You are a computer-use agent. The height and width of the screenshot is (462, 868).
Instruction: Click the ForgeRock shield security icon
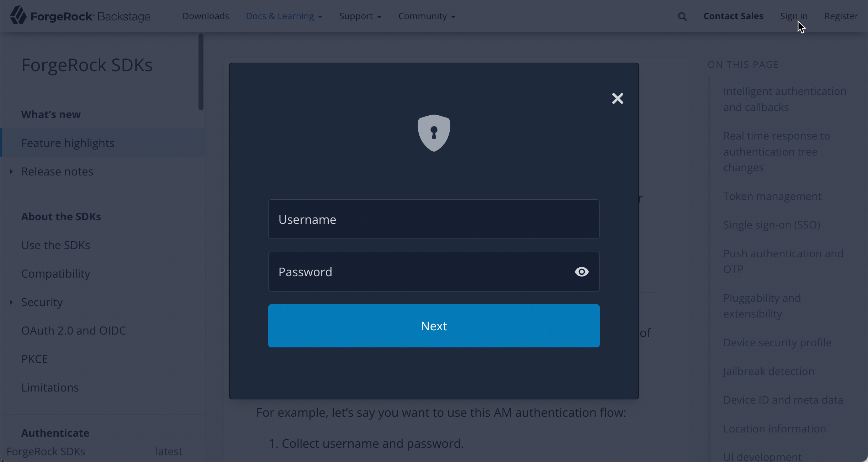click(434, 133)
